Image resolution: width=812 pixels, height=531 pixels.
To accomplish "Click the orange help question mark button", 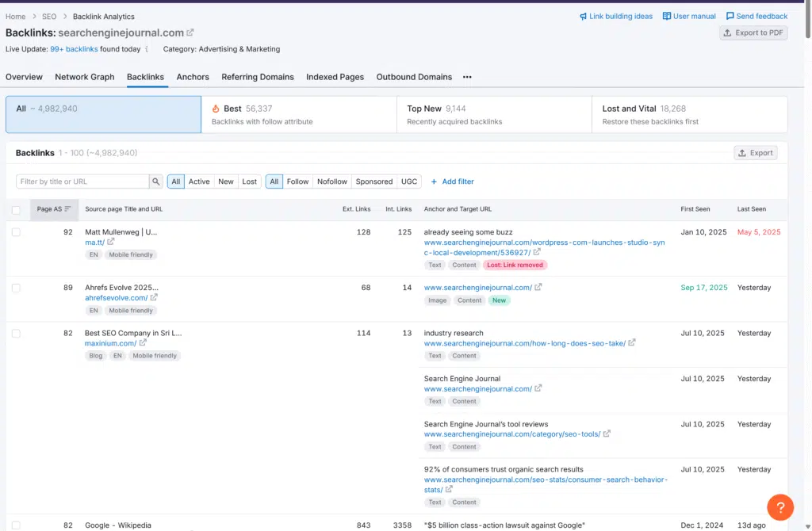I will (779, 507).
